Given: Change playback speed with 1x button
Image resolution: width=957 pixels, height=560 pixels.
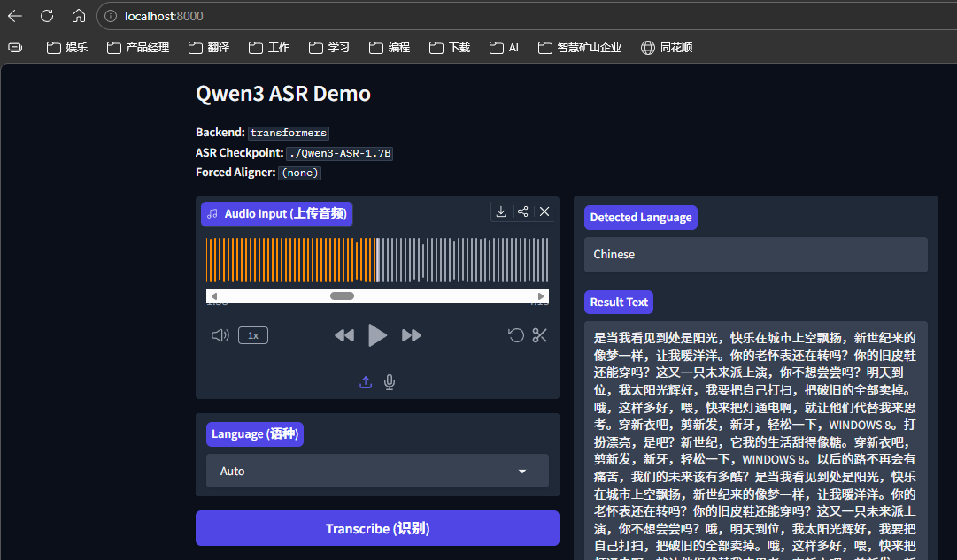Looking at the screenshot, I should click(x=253, y=335).
